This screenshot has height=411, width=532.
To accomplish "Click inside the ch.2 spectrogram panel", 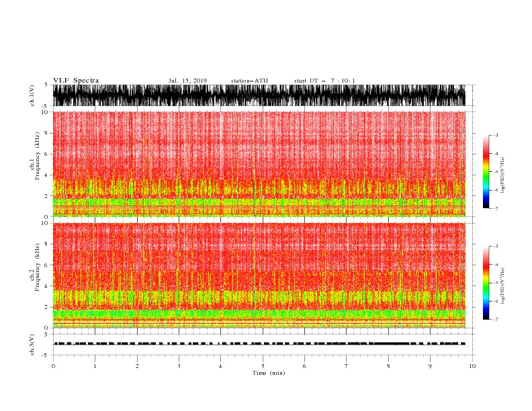I will [x=259, y=275].
